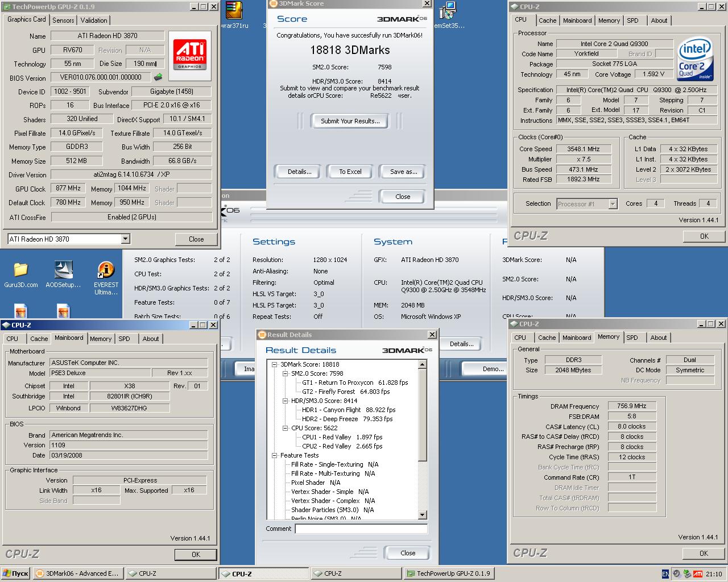728x582 pixels.
Task: Open Cache tab in top-right CPU-Z window
Action: tap(548, 20)
